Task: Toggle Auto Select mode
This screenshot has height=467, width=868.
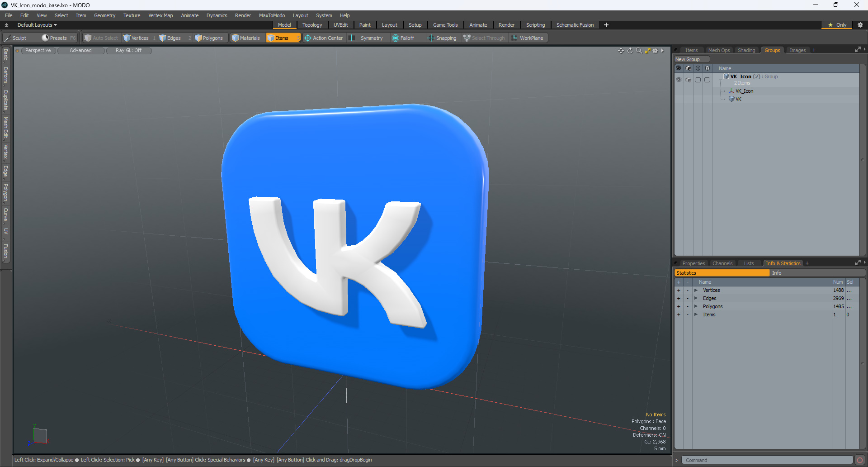Action: (101, 38)
